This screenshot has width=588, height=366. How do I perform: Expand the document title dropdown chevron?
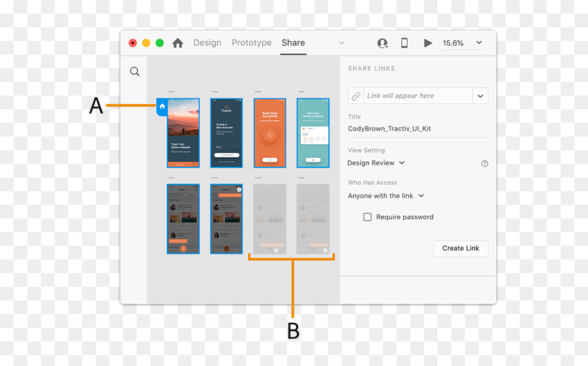[342, 43]
